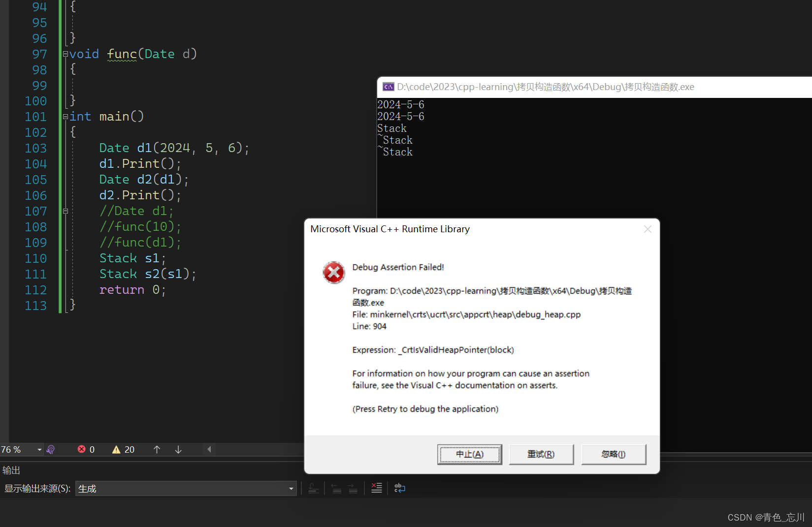The width and height of the screenshot is (812, 527).
Task: Click go to previous message icon
Action: (337, 489)
